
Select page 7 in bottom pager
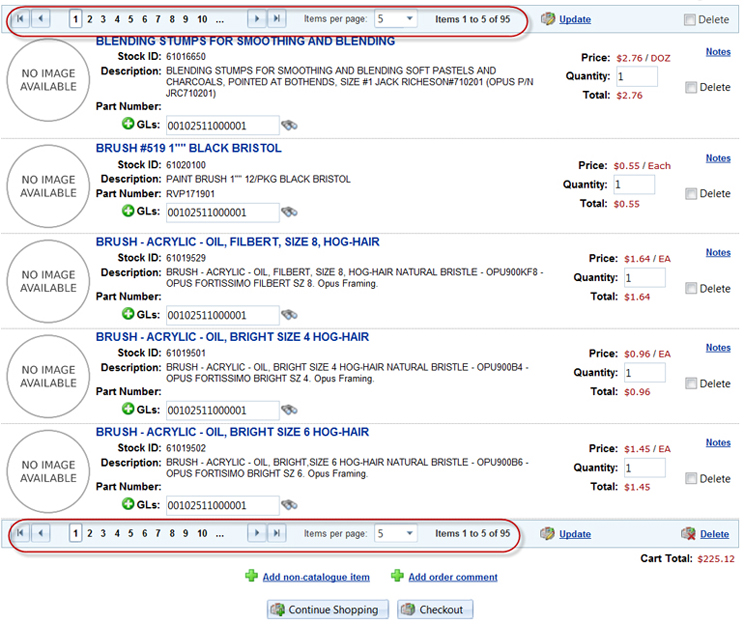(158, 534)
